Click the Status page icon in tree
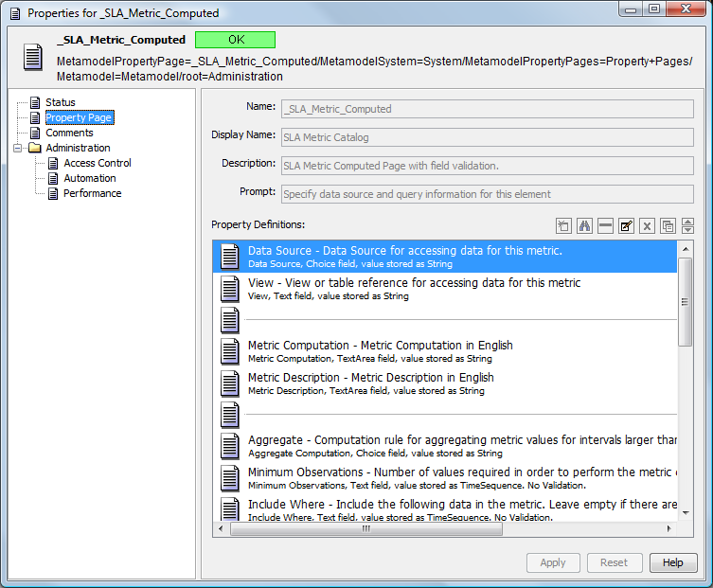The width and height of the screenshot is (713, 588). (35, 102)
